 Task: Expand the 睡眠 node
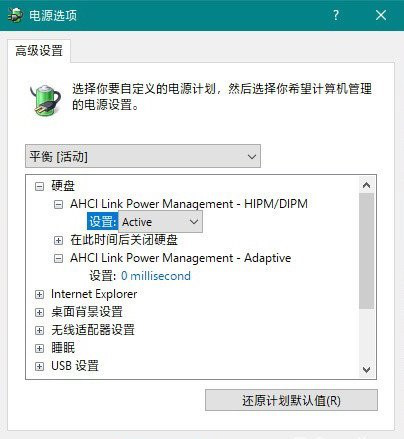(x=39, y=348)
